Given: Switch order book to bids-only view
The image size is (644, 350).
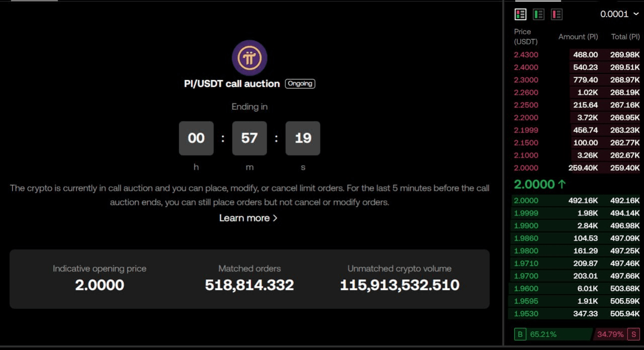Looking at the screenshot, I should pos(538,15).
